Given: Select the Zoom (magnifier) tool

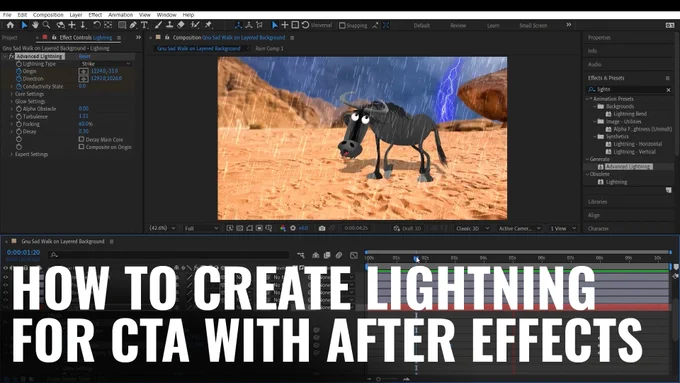Looking at the screenshot, I should [x=46, y=25].
